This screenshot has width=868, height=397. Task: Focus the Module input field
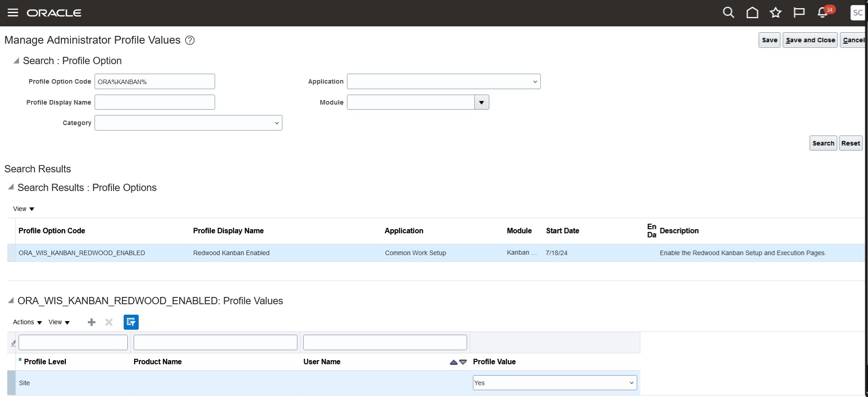click(411, 102)
